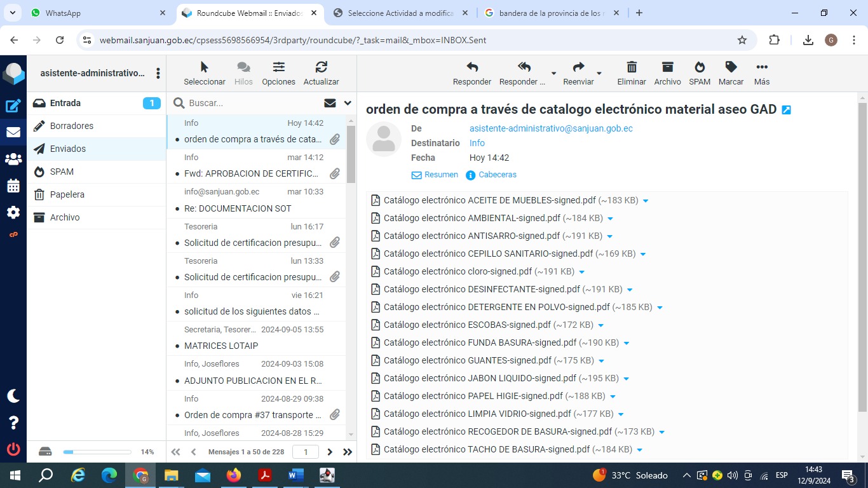Open message in new window icon
Image resolution: width=868 pixels, height=488 pixels.
[x=786, y=110]
